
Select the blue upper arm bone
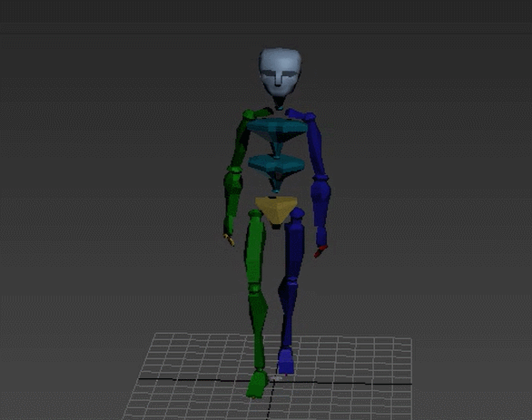click(317, 149)
